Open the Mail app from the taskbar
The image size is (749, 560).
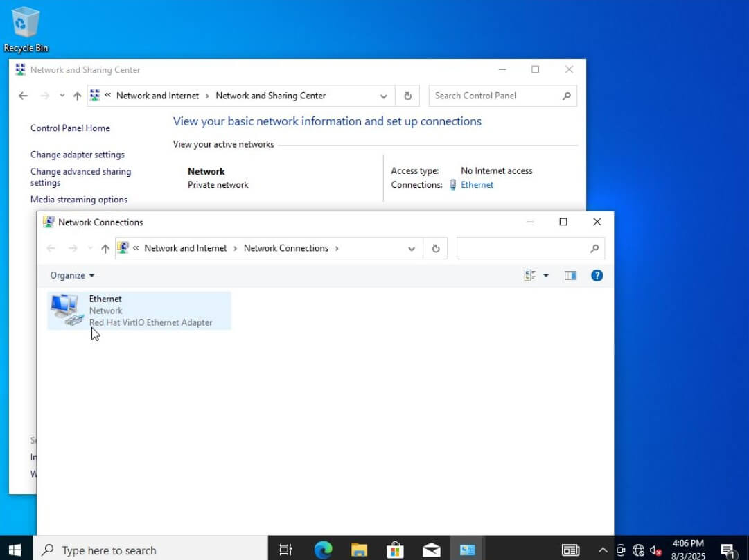pyautogui.click(x=432, y=550)
